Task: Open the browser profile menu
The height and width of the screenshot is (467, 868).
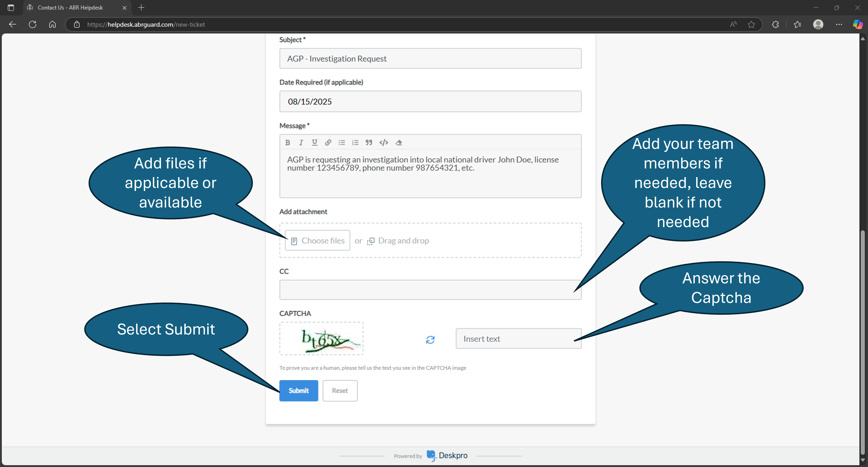Action: tap(818, 24)
